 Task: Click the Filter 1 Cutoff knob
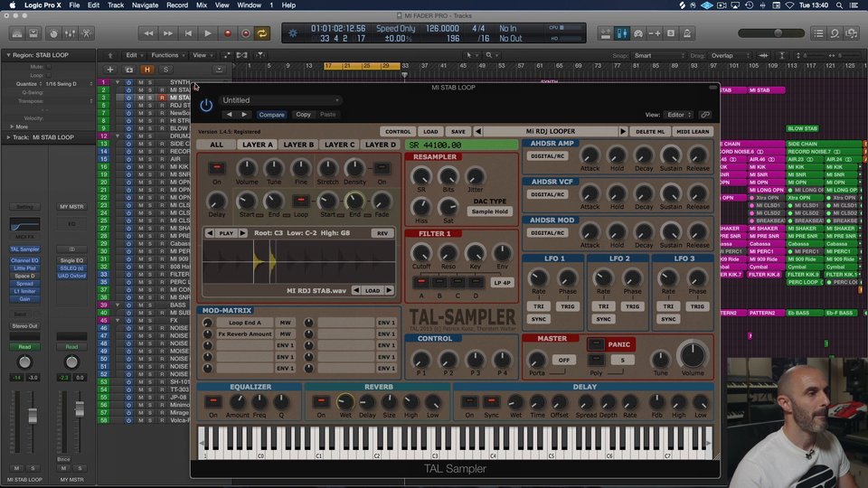click(x=421, y=253)
